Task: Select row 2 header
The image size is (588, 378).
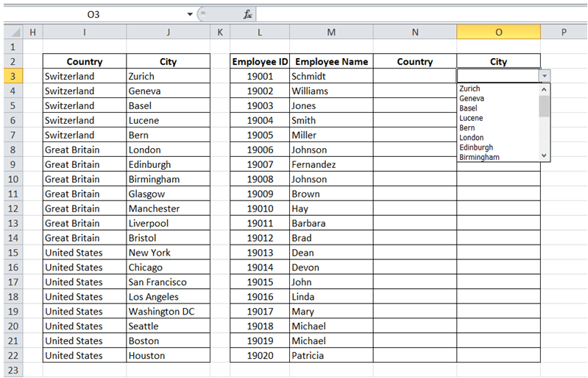Action: tap(13, 62)
